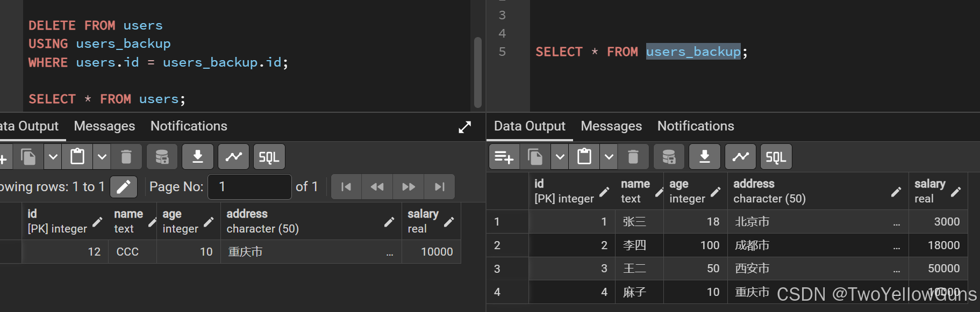Screen dimensions: 980x312
Task: Open paste options dropdown in left toolbar
Action: click(102, 157)
